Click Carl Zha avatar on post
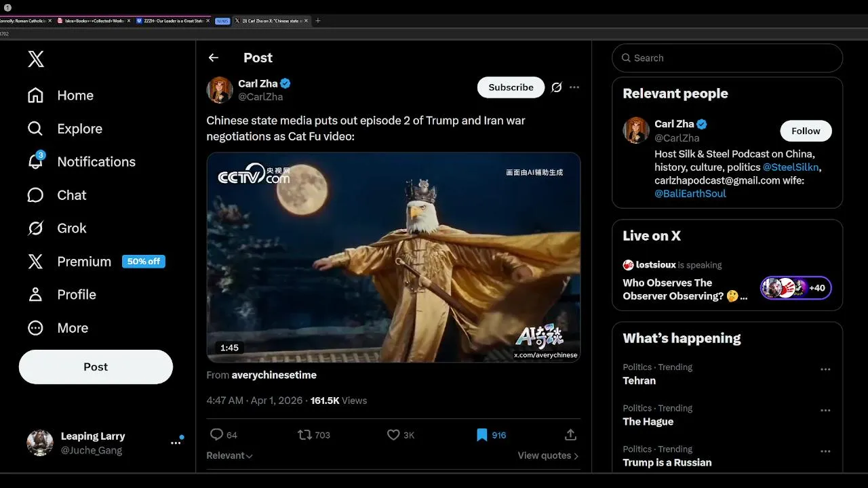The image size is (868, 488). coord(220,89)
